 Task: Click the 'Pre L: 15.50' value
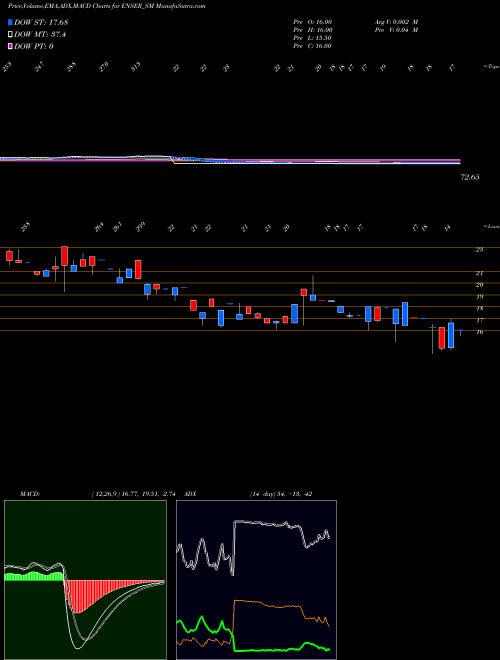313,38
